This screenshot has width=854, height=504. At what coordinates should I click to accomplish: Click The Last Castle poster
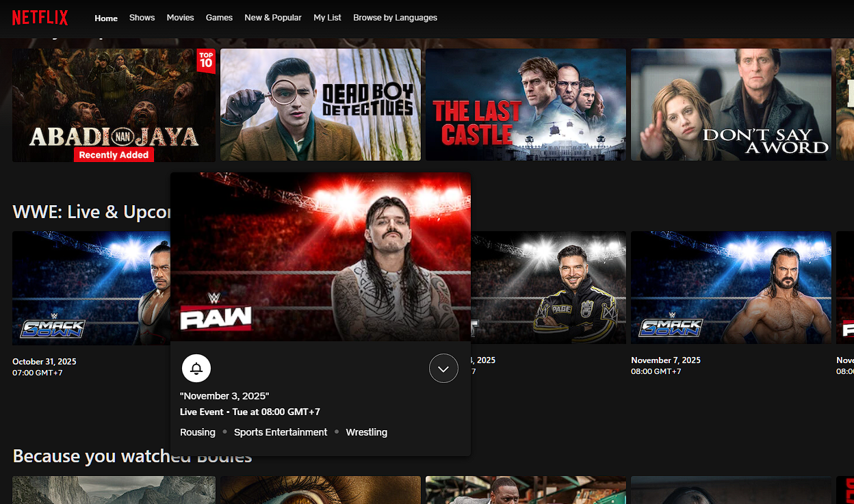point(526,105)
